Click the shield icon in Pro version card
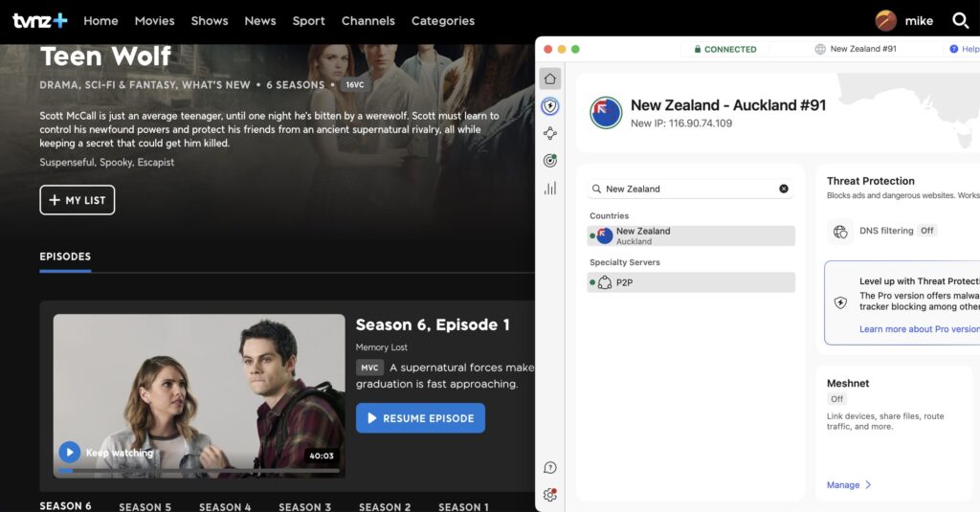Image resolution: width=980 pixels, height=512 pixels. (x=840, y=302)
